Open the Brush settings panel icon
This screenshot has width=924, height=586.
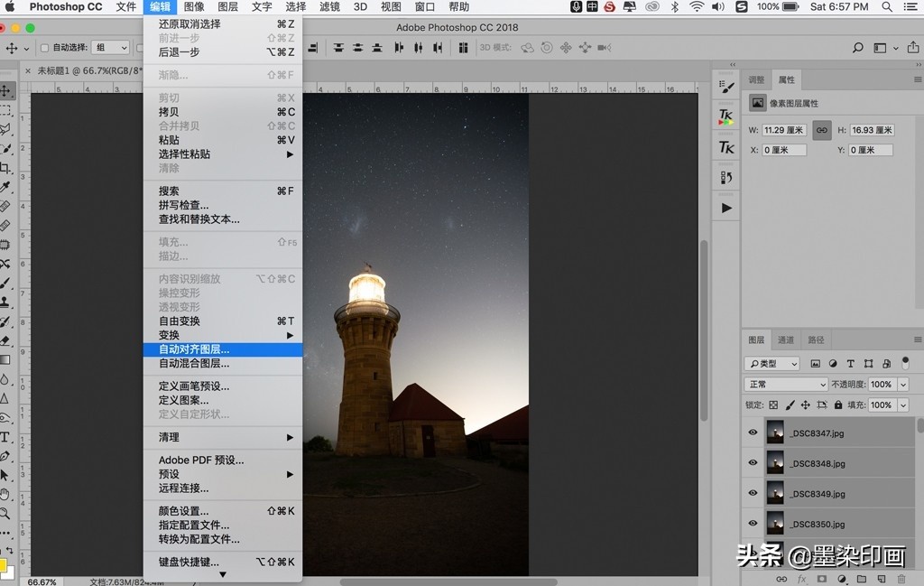click(x=726, y=86)
